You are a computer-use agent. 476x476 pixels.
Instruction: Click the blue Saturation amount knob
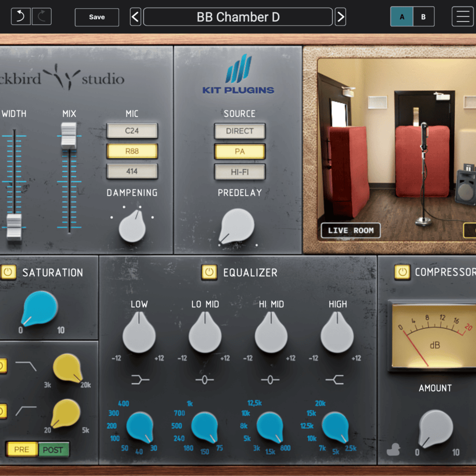pos(40,309)
